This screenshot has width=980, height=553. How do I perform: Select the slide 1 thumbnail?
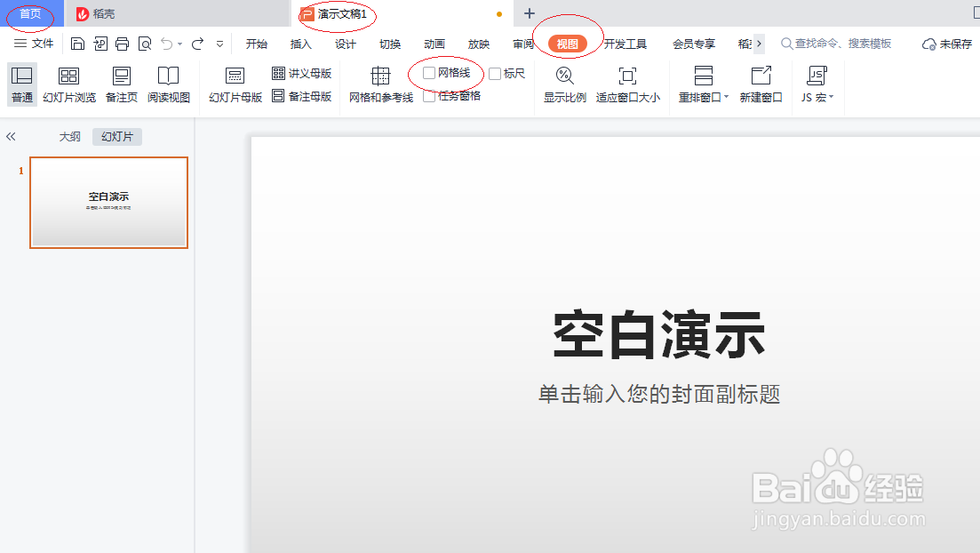point(108,203)
